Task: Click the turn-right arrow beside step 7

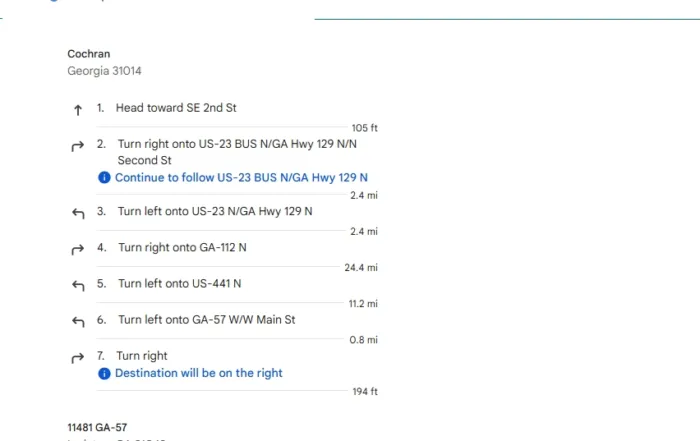Action: click(x=78, y=358)
